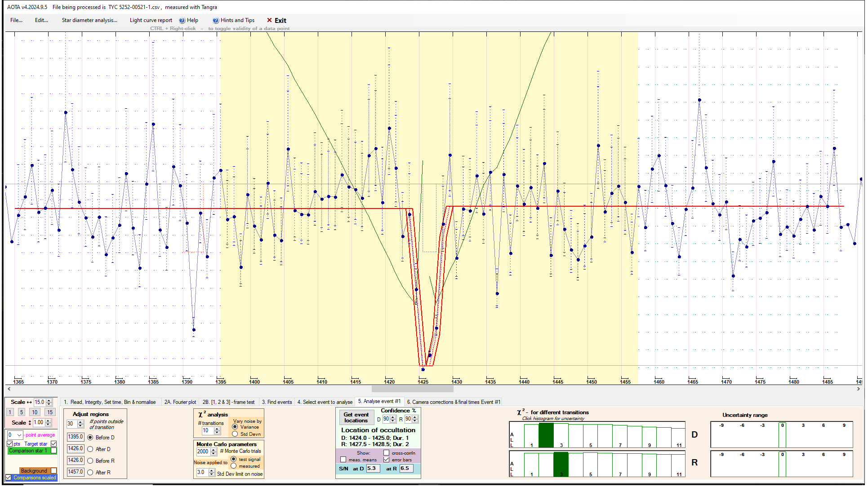Select Vary noise by Std Devn
868x487 pixels.
coord(235,434)
